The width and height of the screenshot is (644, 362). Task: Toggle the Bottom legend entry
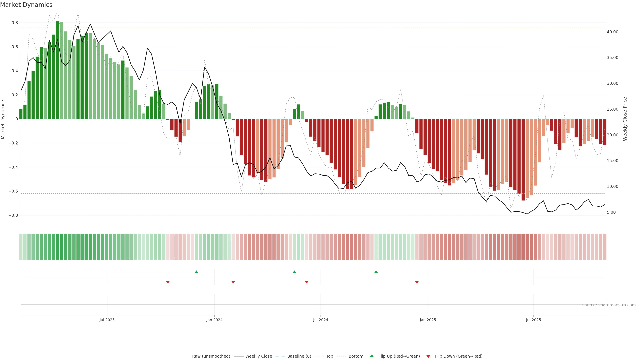356,356
